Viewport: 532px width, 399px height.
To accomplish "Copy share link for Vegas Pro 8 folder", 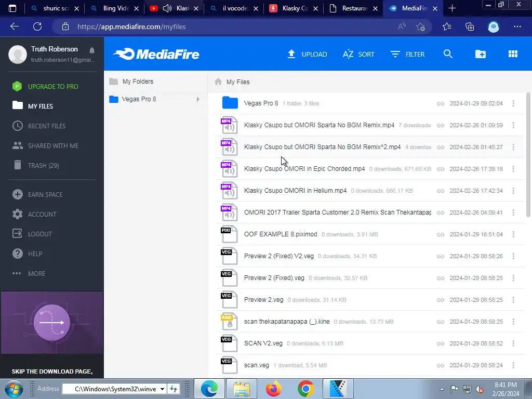I will pos(441,103).
